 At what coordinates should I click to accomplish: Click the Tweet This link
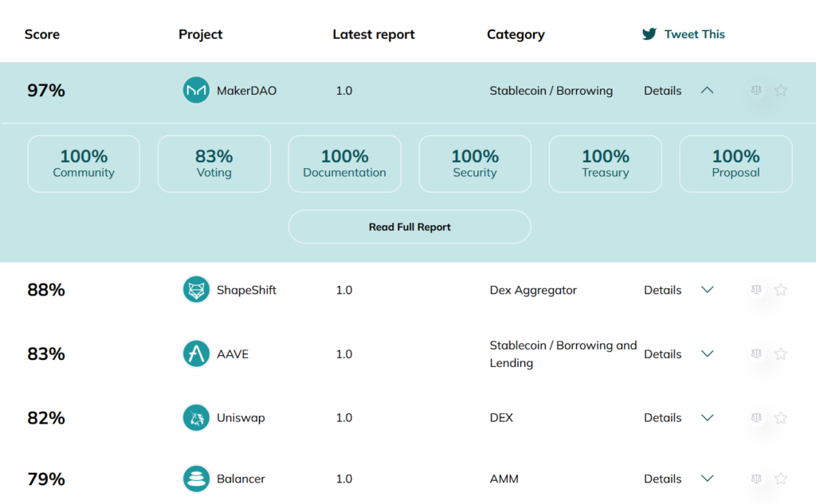684,34
